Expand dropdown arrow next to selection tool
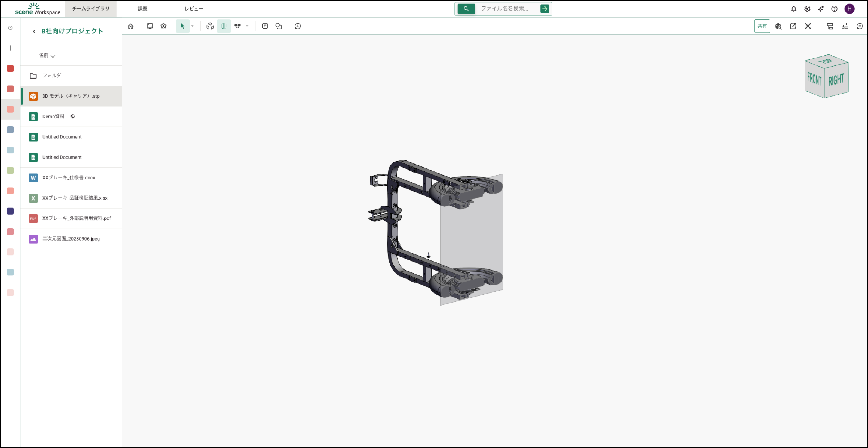 click(x=193, y=26)
